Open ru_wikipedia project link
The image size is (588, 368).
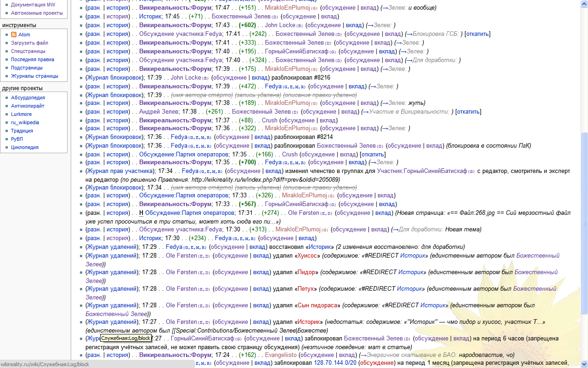coord(25,122)
